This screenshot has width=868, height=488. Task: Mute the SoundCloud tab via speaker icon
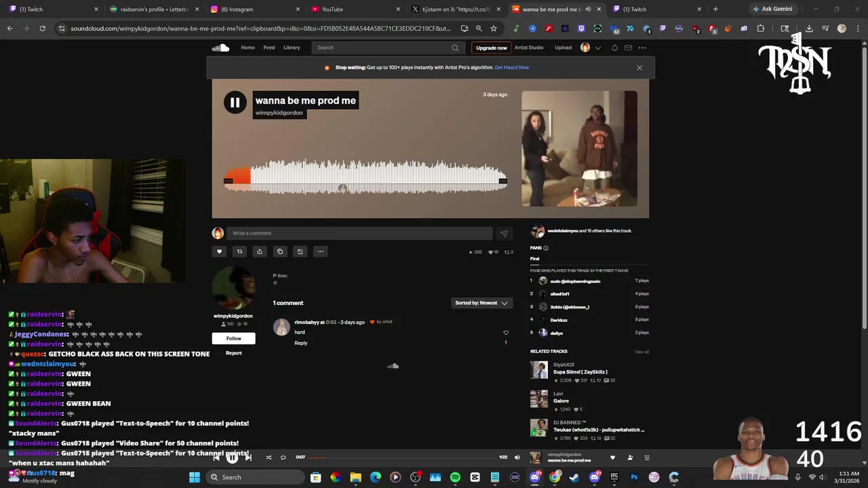pyautogui.click(x=588, y=9)
